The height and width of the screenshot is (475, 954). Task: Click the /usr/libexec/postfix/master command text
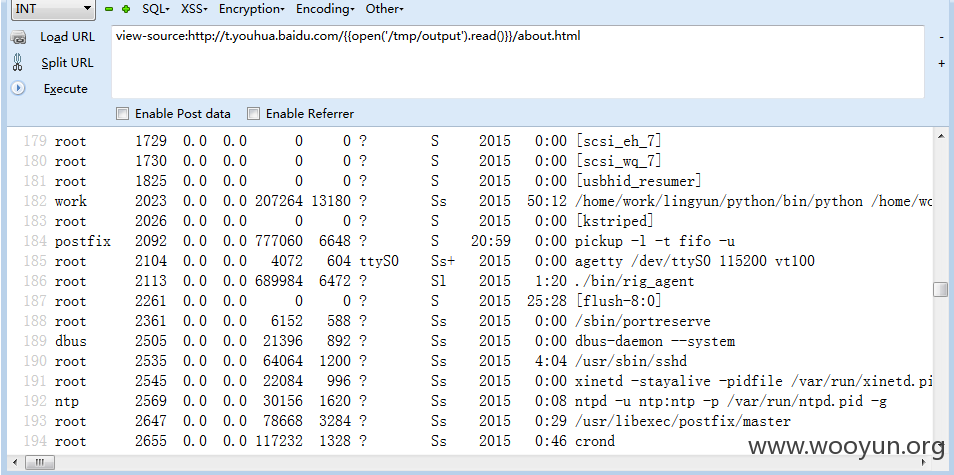coord(683,422)
